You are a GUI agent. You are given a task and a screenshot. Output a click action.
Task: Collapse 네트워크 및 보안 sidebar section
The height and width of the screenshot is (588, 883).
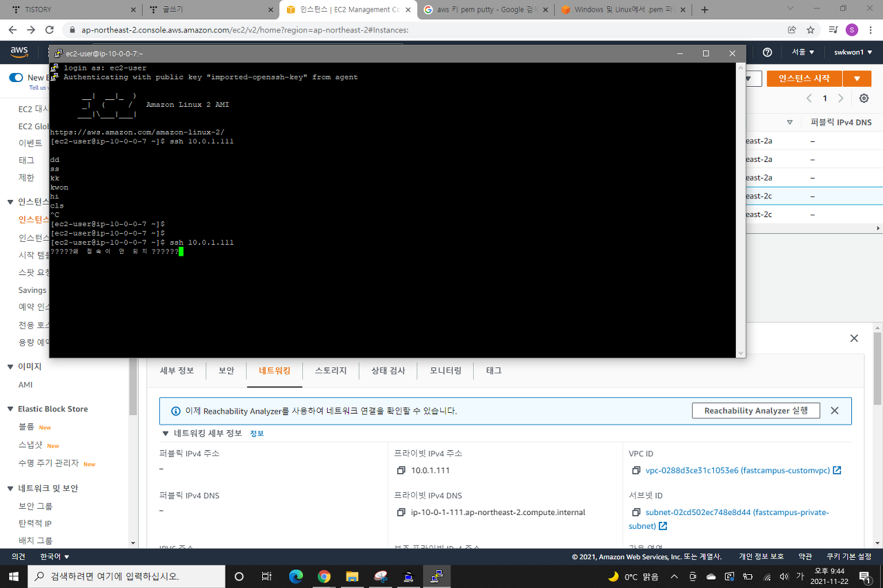[x=10, y=488]
